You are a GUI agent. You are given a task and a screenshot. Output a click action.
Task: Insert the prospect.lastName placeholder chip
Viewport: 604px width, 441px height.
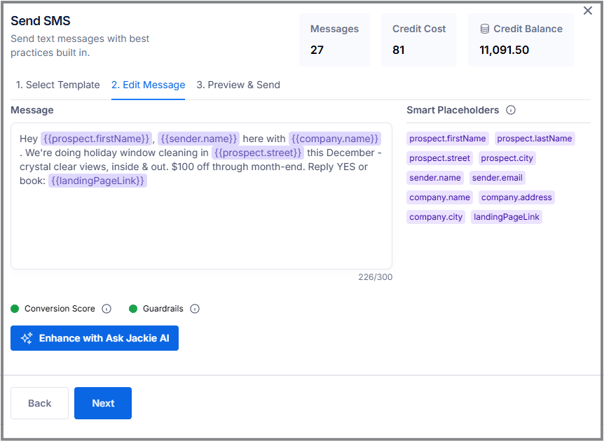[535, 138]
